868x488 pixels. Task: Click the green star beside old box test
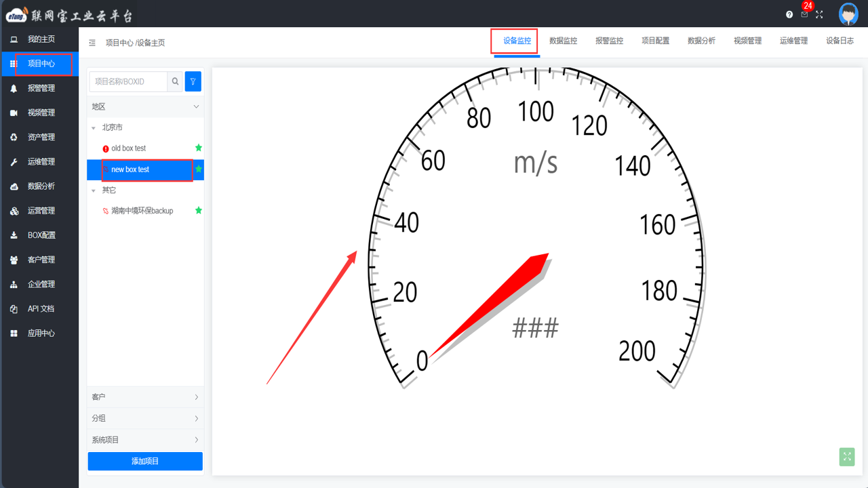pyautogui.click(x=199, y=148)
